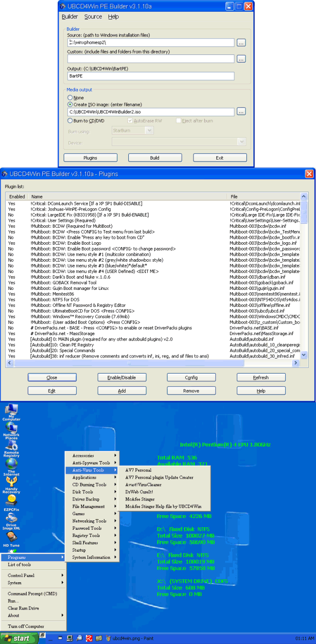The width and height of the screenshot is (316, 644).
Task: Expand the Disk Tools submenu
Action: point(92,492)
